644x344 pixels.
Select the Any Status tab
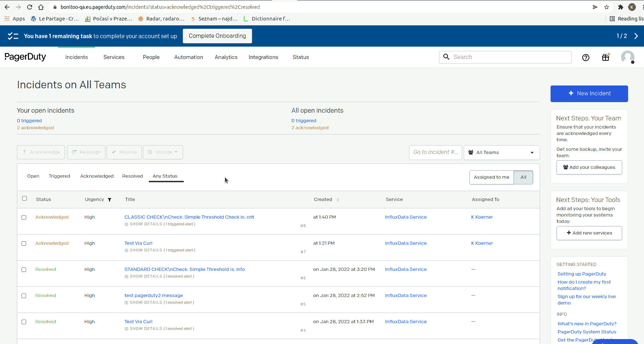[x=165, y=176]
